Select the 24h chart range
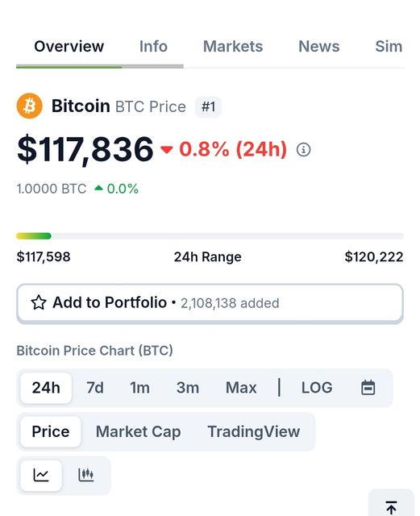This screenshot has width=420, height=516. pos(46,388)
